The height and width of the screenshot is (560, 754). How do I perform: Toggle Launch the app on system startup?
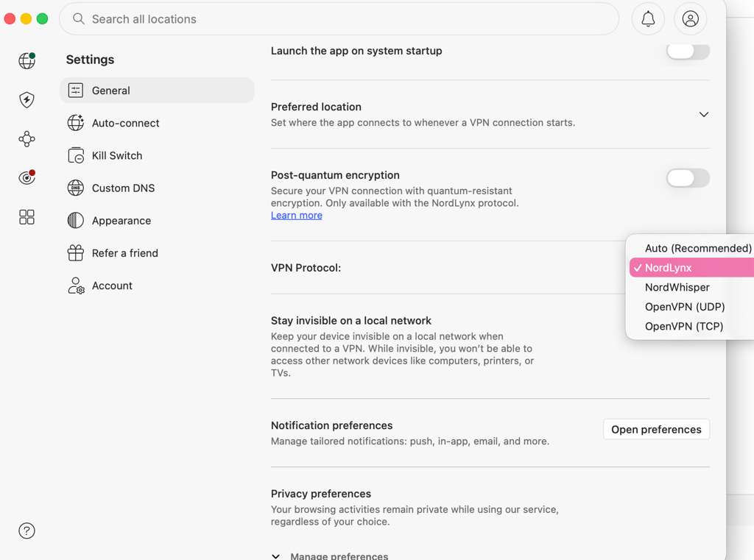(x=688, y=51)
